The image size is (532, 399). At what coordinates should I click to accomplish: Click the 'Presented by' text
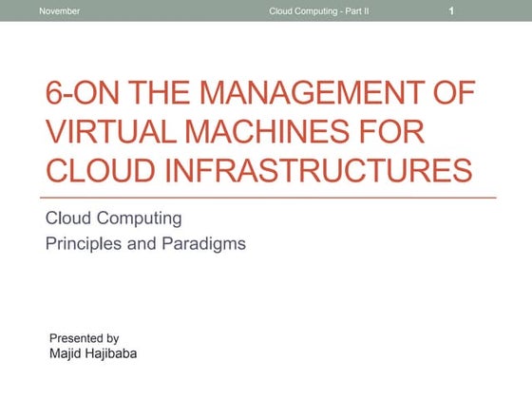[85, 338]
